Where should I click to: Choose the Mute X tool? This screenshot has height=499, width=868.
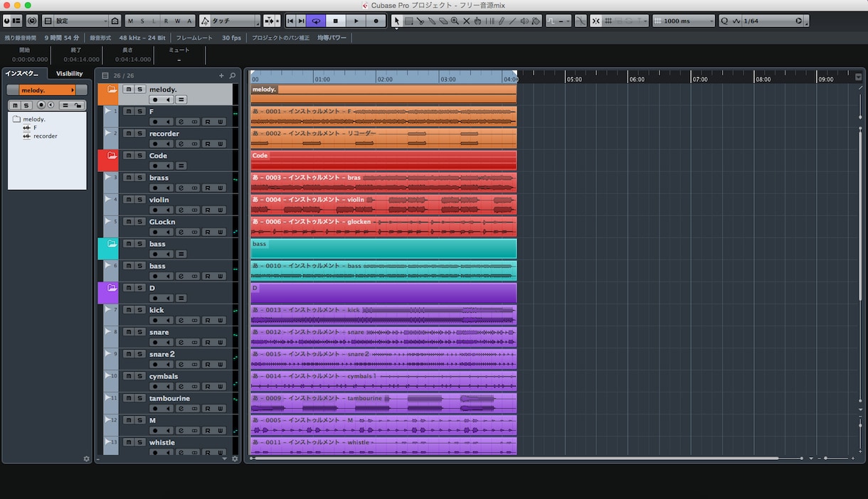pyautogui.click(x=467, y=21)
